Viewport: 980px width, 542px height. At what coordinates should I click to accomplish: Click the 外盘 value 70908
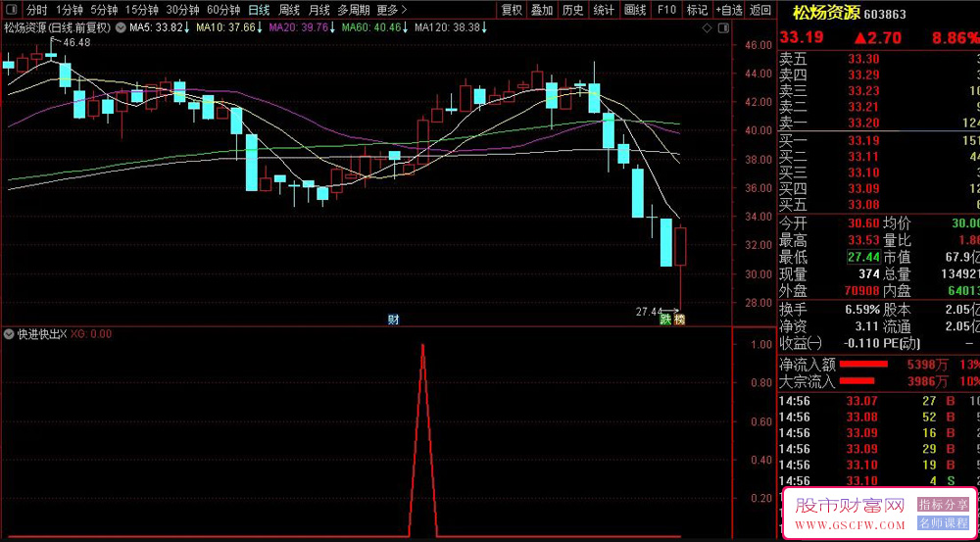(x=860, y=291)
